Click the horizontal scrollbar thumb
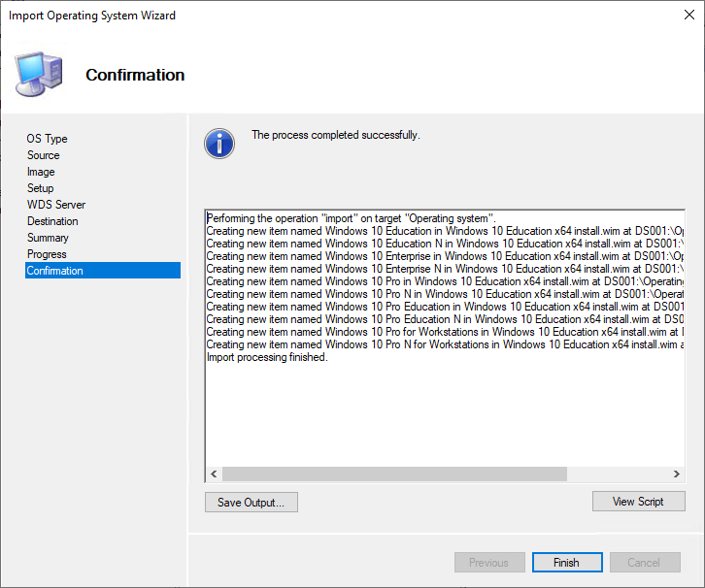The height and width of the screenshot is (588, 705). pos(394,474)
